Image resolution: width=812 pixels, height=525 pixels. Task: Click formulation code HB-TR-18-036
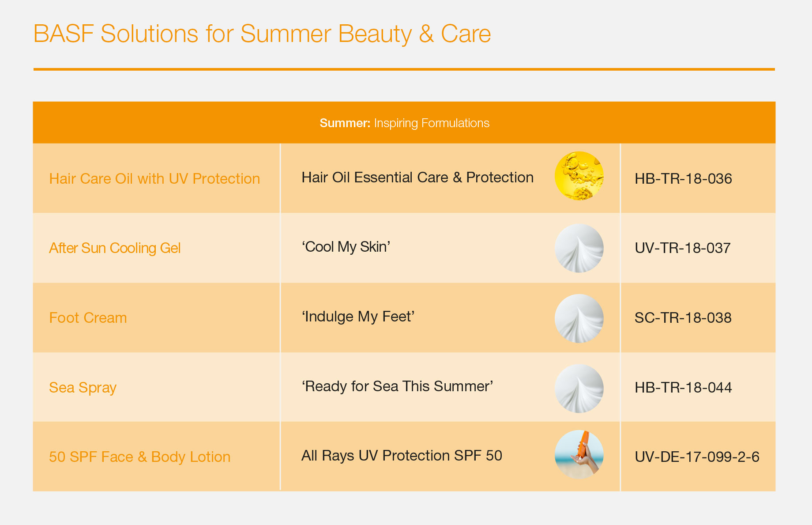click(x=683, y=178)
